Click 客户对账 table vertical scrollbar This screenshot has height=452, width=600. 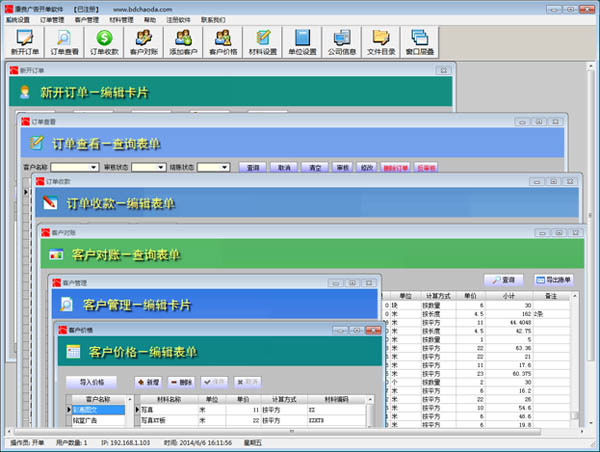pos(574,360)
